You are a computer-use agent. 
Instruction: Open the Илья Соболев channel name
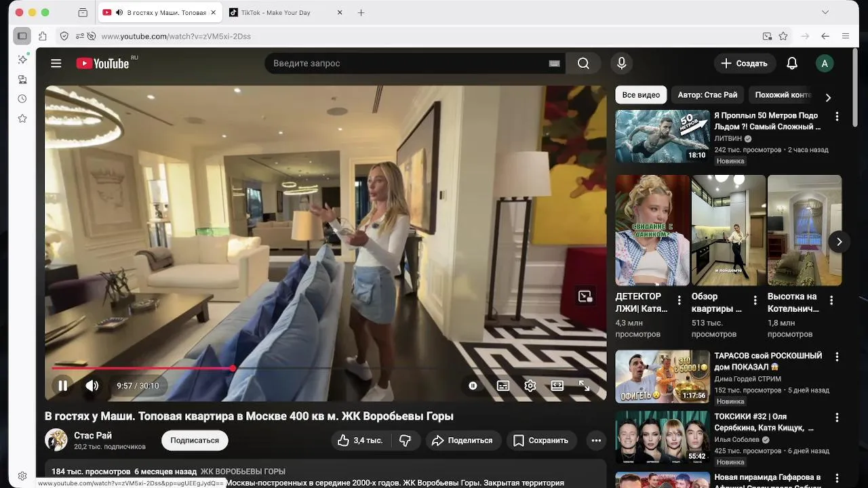click(736, 440)
